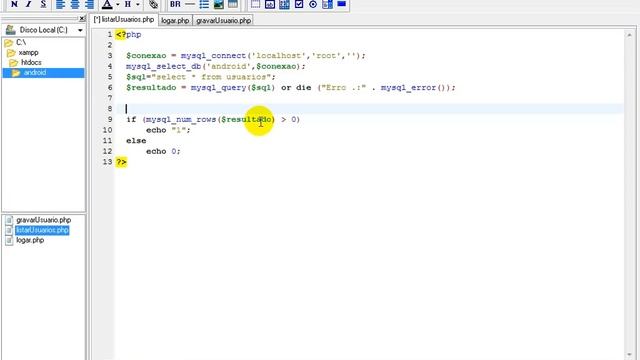Screen dimensions: 640x360
Task: Select the xampp folder in tree
Action: coord(28,53)
